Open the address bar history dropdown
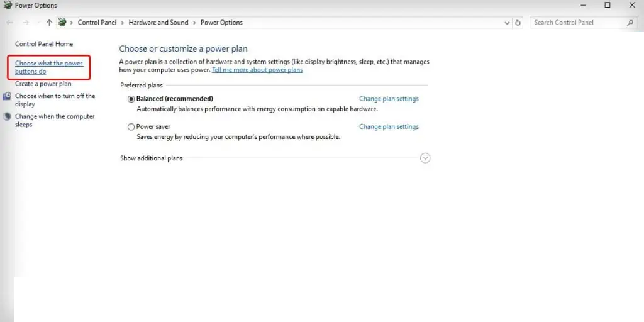 (508, 23)
